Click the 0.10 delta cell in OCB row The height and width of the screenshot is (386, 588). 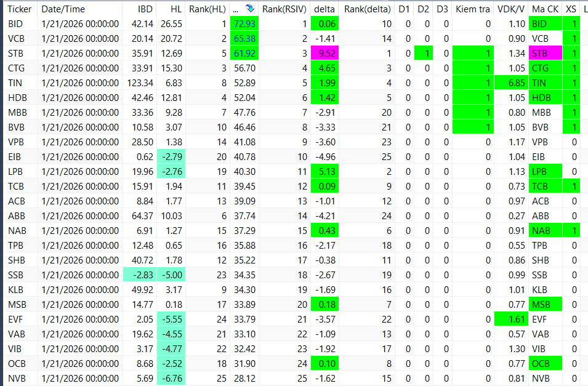[324, 363]
